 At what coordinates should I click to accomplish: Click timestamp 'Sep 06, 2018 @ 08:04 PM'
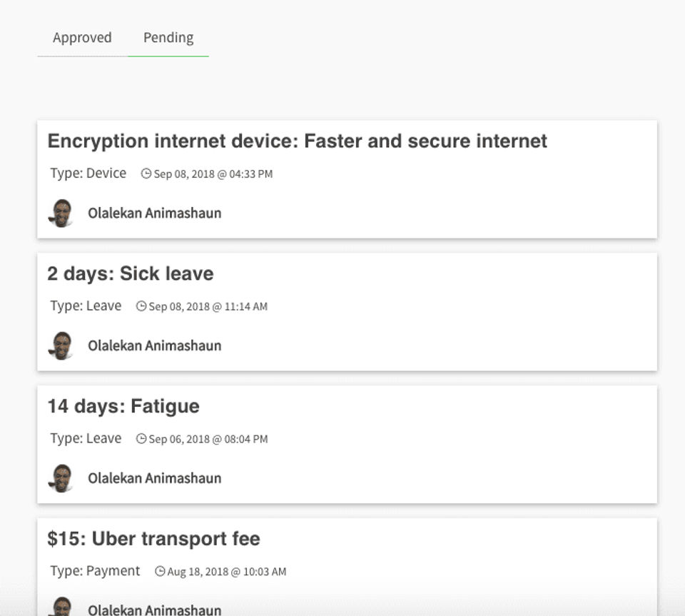pyautogui.click(x=208, y=439)
